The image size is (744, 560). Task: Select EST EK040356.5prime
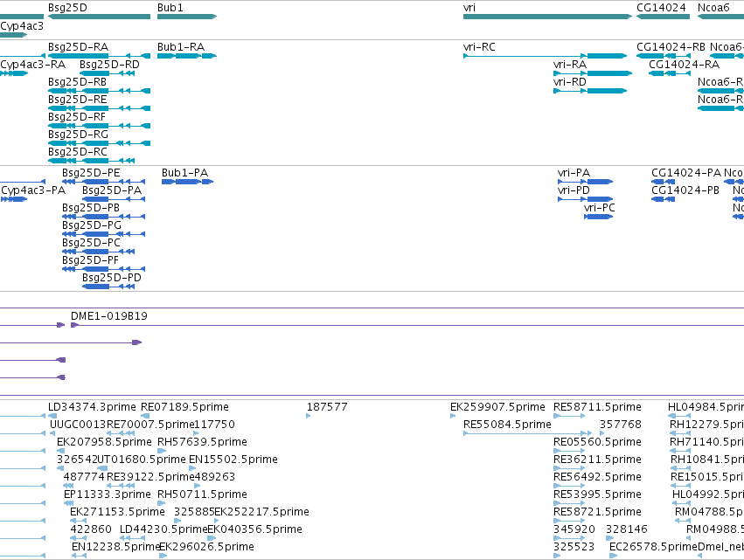pyautogui.click(x=212, y=538)
